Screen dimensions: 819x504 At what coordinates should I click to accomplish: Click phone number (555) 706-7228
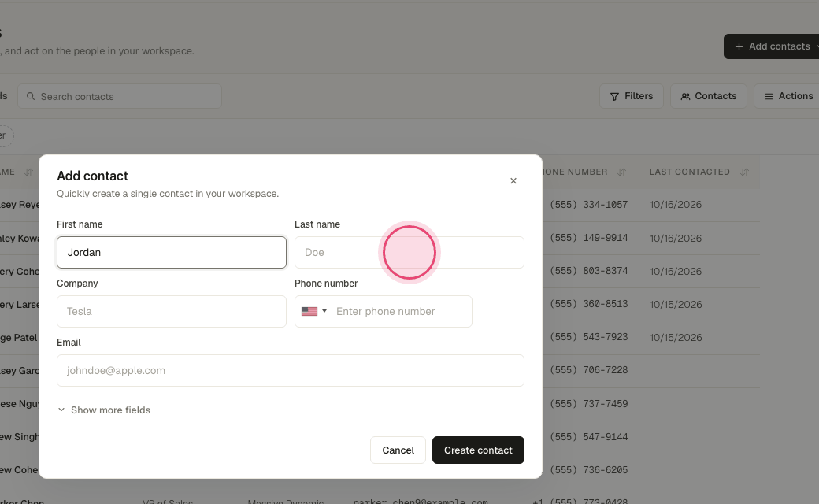(x=589, y=370)
